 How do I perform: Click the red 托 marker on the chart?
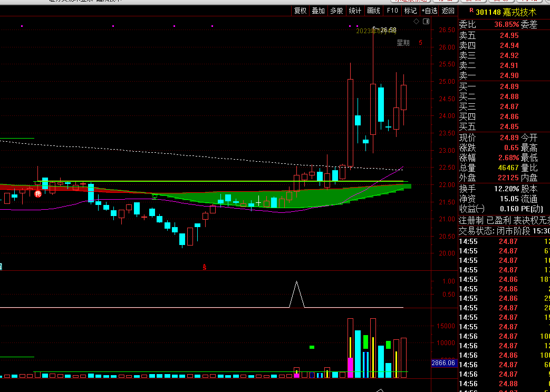click(38, 193)
